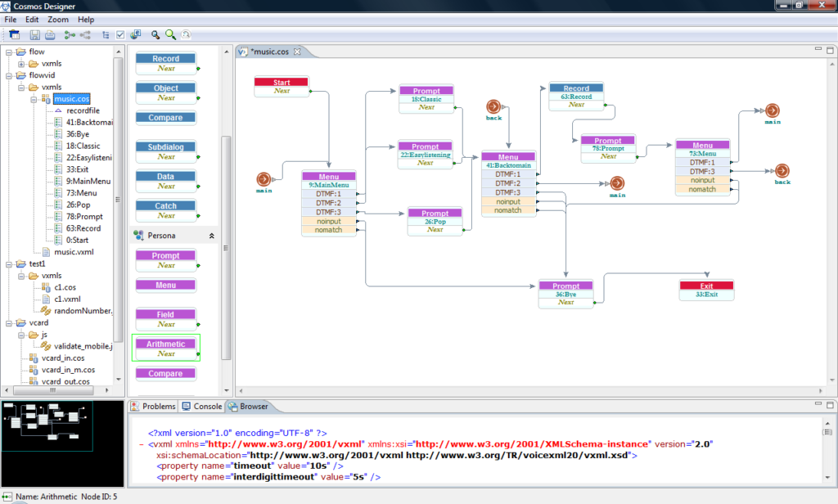
Task: Switch to the Problems tab
Action: click(x=153, y=406)
